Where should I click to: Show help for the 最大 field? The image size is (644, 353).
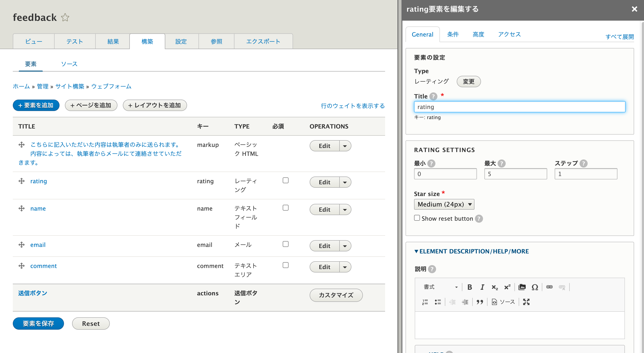click(501, 163)
